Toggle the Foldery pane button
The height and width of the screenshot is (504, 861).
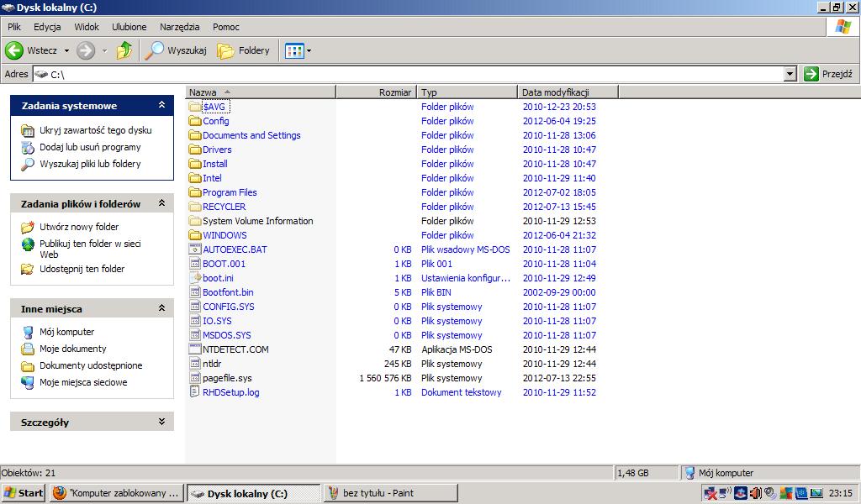(243, 50)
